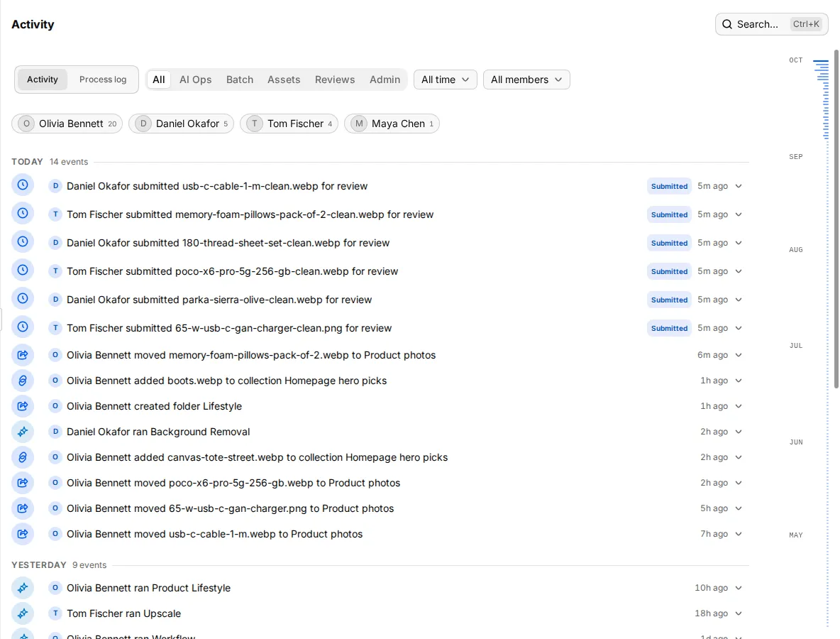Select the AI Ops tab
The width and height of the screenshot is (840, 639).
click(x=196, y=80)
